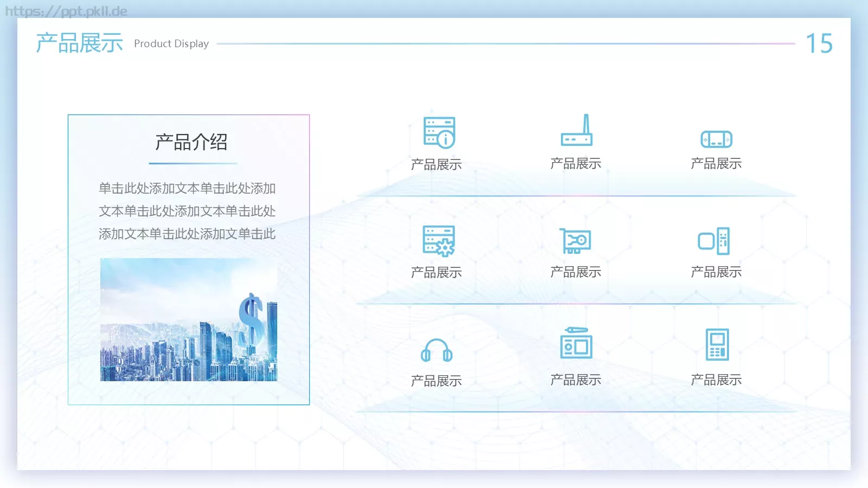868x488 pixels.
Task: Select the drawing tablet with pen icon
Action: point(576,343)
